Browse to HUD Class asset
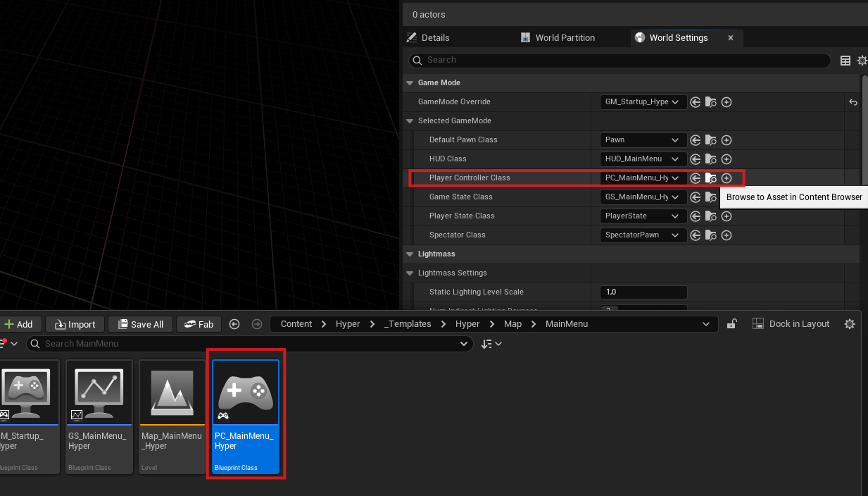The width and height of the screenshot is (868, 496). [711, 159]
